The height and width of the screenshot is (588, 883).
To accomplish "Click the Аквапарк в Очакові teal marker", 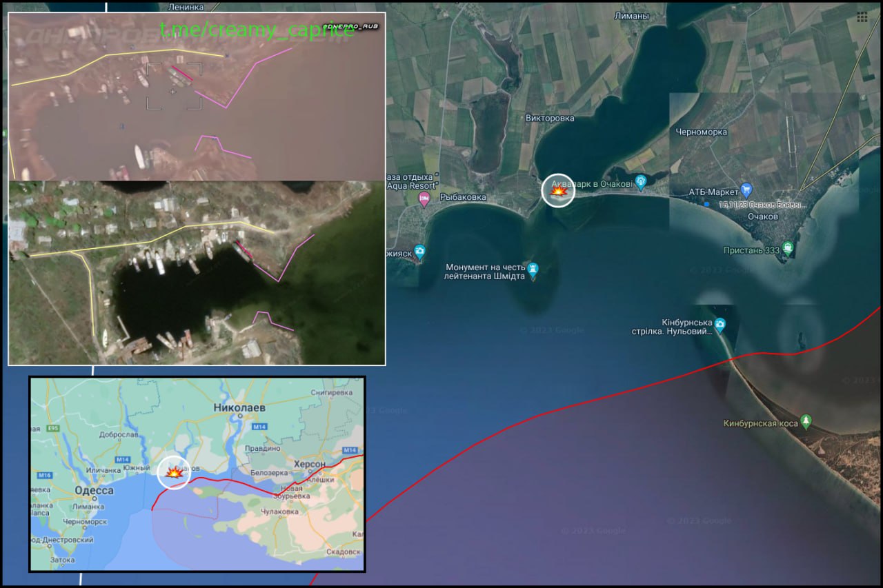I will coord(641,182).
